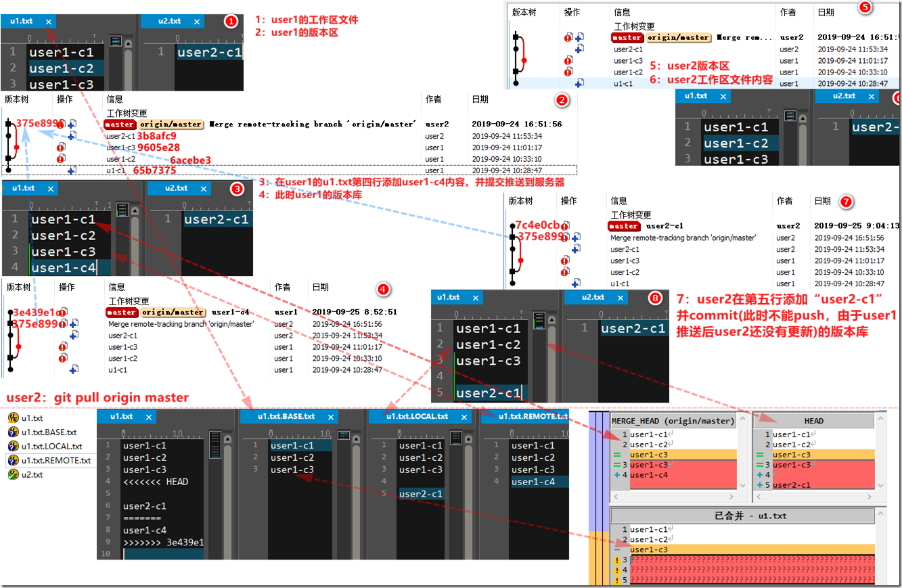Click the '>>>>>>> 3e439e1' conflict marker line
The width and height of the screenshot is (902, 588).
163,543
